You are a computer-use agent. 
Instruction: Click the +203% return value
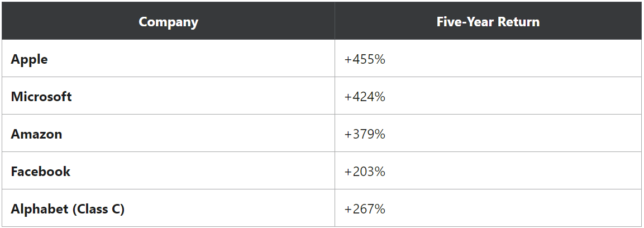[x=365, y=172]
